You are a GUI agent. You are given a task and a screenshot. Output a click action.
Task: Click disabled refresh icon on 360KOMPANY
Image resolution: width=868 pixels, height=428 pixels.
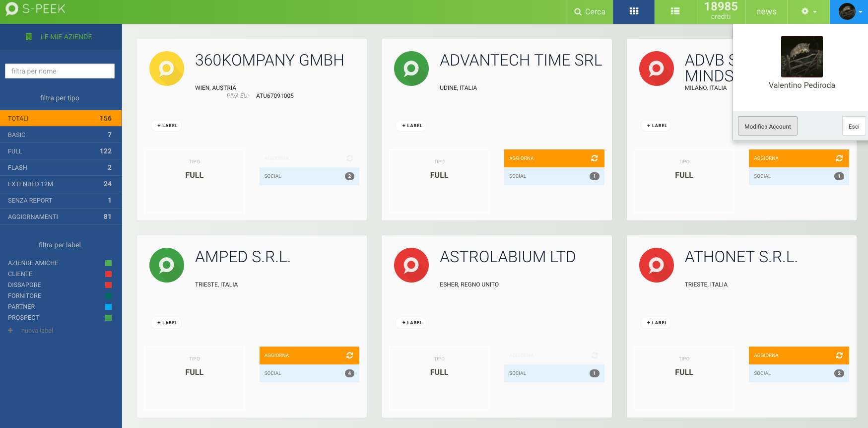349,158
